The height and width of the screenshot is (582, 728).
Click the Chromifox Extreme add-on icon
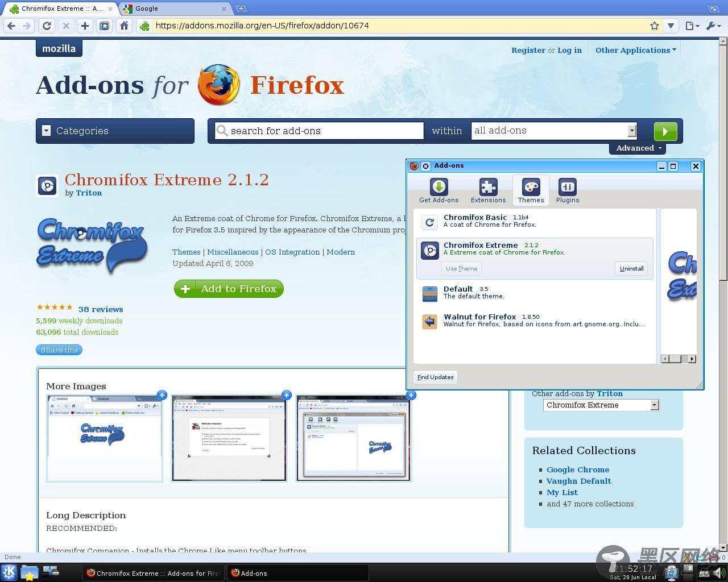coord(47,186)
